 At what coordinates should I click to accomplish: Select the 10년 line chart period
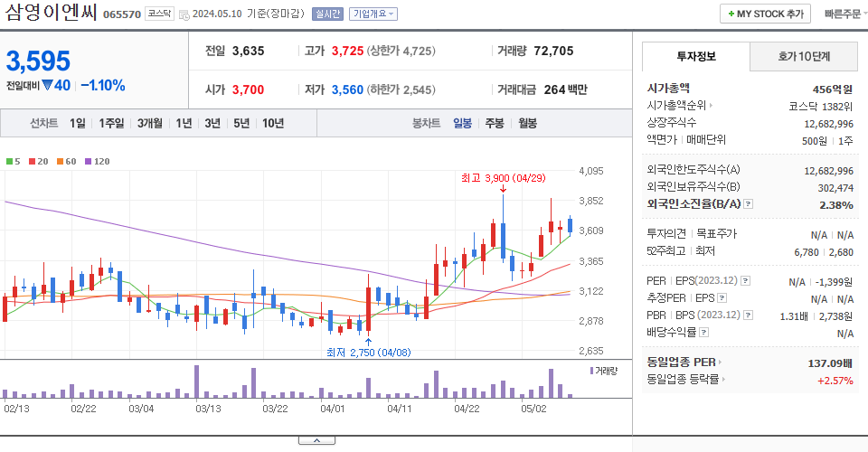coord(273,123)
